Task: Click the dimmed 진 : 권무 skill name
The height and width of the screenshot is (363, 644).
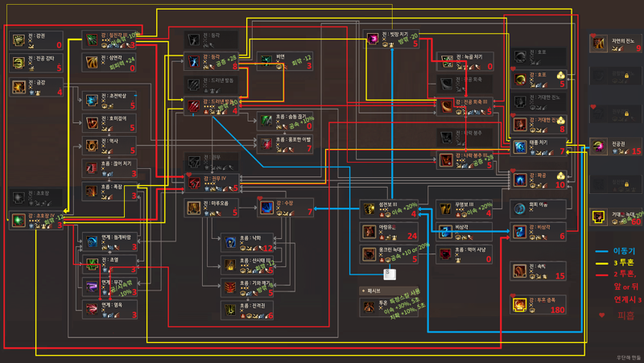Action: click(x=213, y=157)
